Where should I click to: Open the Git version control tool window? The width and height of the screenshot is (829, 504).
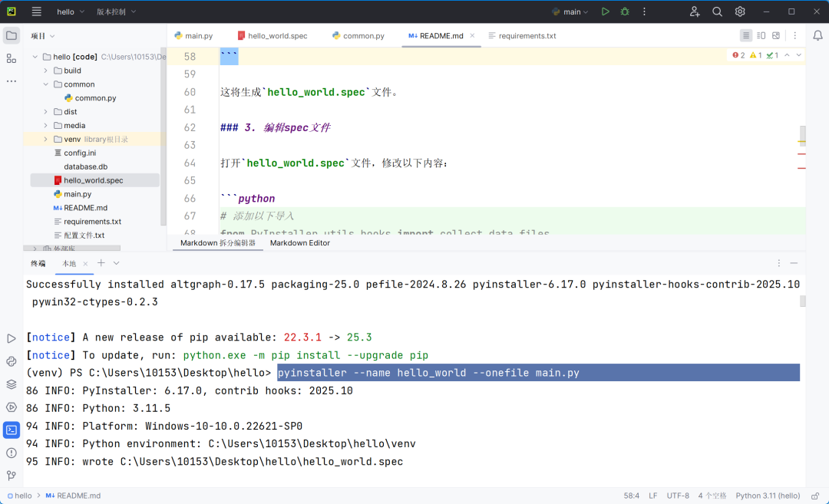(x=11, y=476)
